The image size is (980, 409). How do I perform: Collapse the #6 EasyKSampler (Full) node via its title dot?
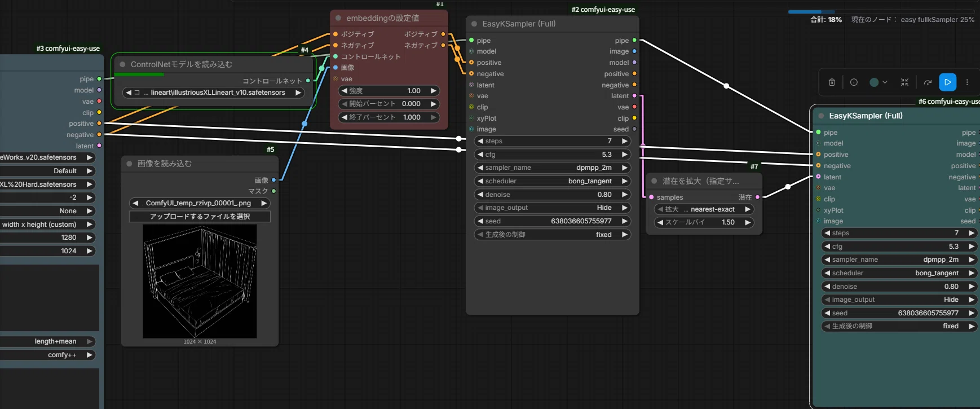coord(821,116)
